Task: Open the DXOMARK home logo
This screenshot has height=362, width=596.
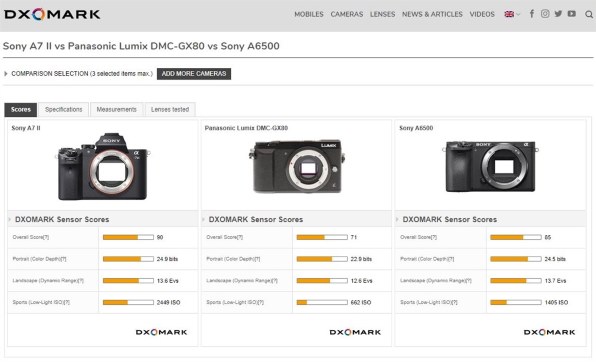Action: 52,14
